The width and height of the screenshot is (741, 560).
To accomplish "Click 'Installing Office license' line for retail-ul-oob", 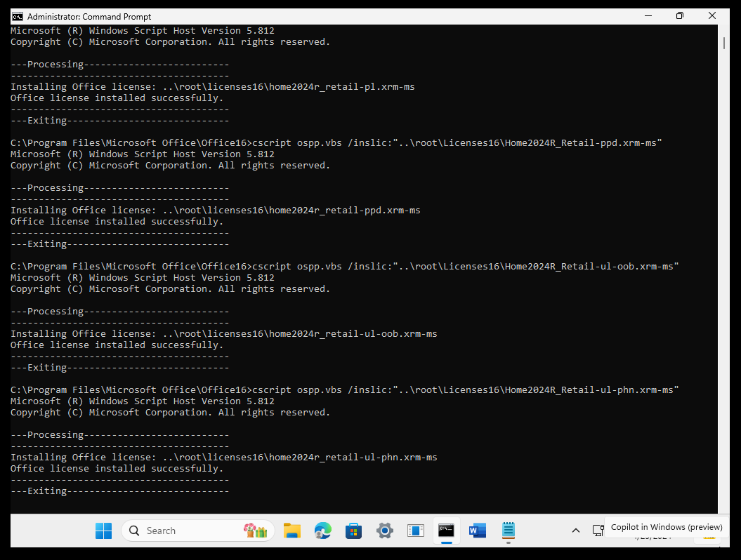I will coord(224,334).
